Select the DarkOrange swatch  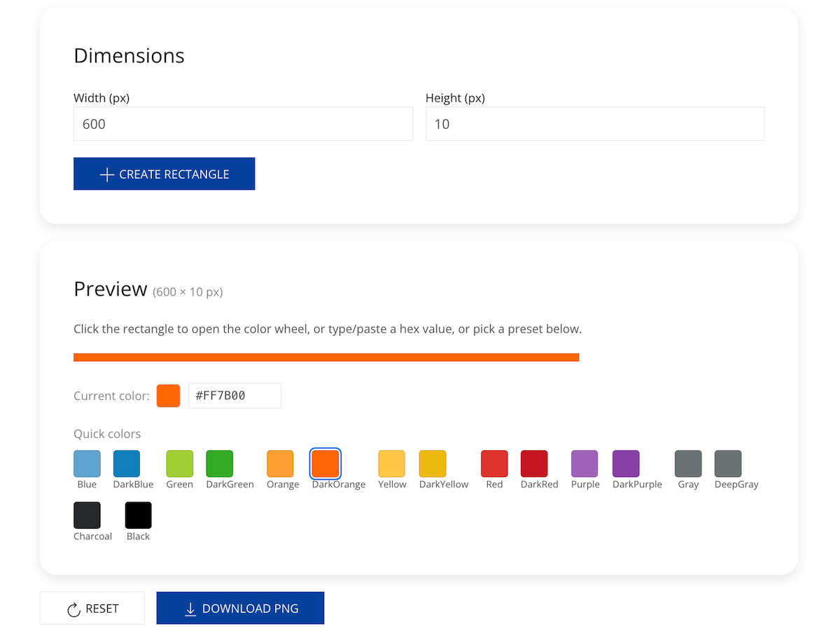coord(325,464)
